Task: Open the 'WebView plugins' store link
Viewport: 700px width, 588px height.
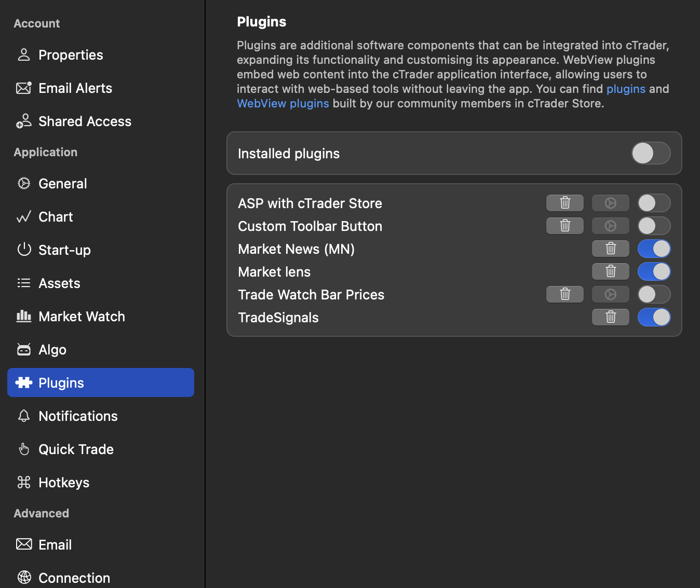Action: click(x=283, y=103)
